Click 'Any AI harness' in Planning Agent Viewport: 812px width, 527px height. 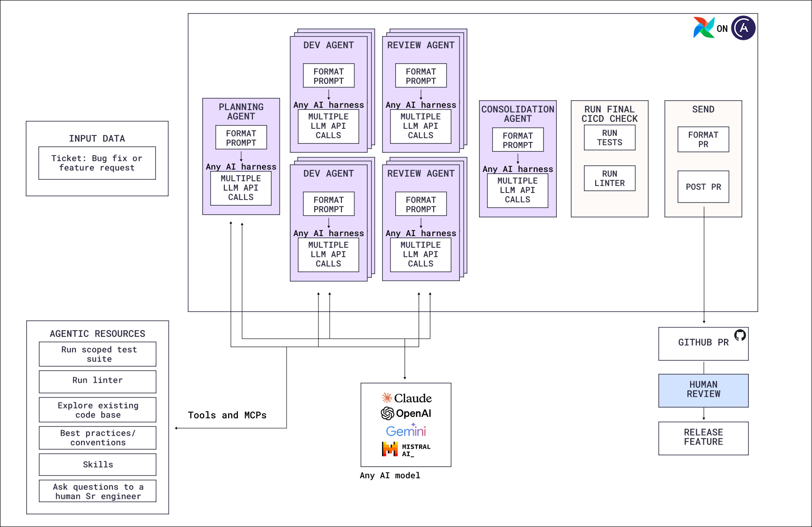tap(241, 167)
